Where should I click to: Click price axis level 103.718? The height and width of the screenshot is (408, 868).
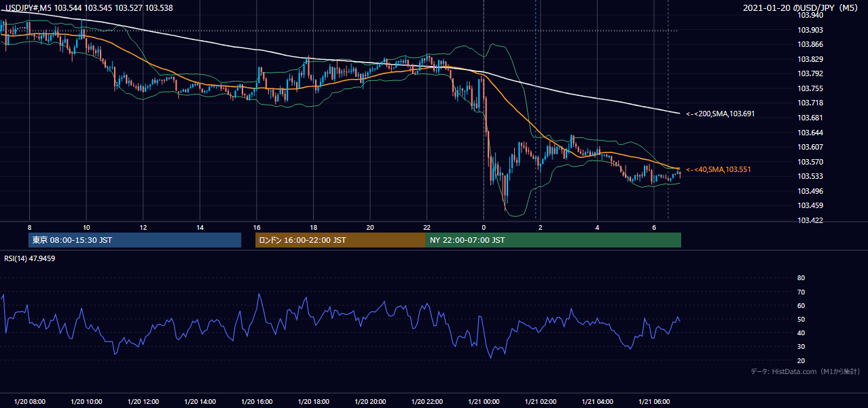[810, 103]
